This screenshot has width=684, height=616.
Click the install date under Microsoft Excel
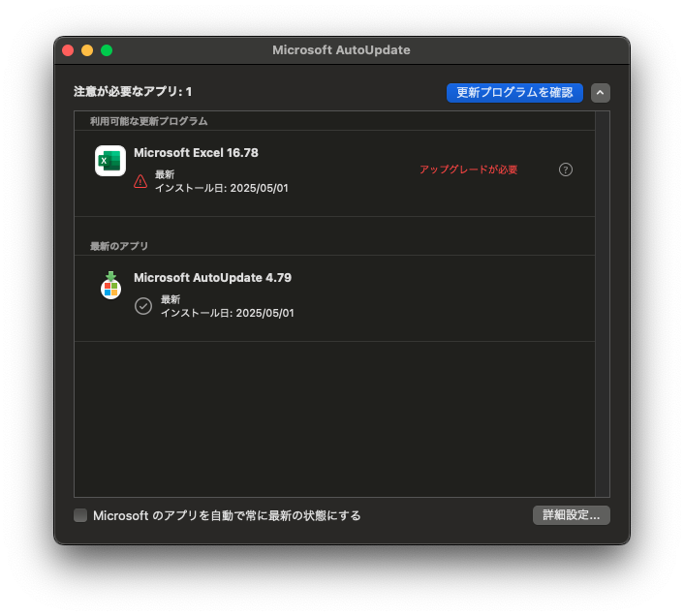[222, 188]
